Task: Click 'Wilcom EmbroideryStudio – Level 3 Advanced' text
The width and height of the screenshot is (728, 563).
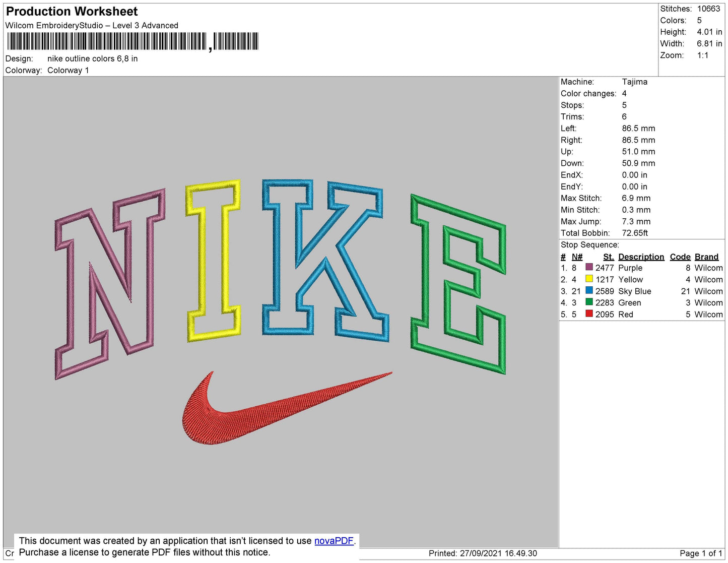Action: point(92,25)
